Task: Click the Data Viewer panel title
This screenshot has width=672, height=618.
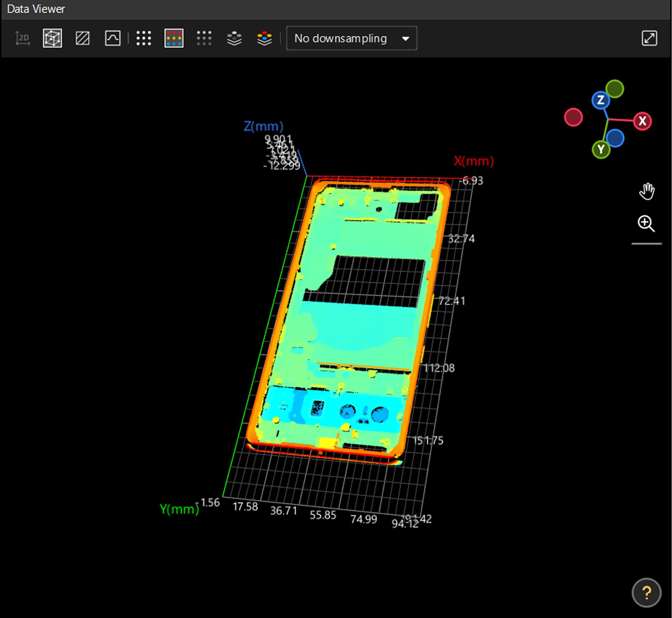Action: [x=36, y=9]
